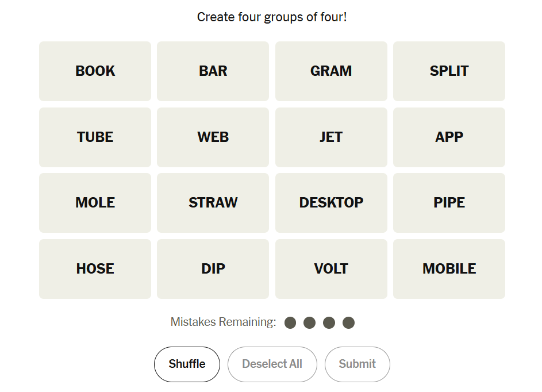Viewport: 542px width, 392px height.
Task: Choose the SPLIT tile
Action: pyautogui.click(x=449, y=71)
